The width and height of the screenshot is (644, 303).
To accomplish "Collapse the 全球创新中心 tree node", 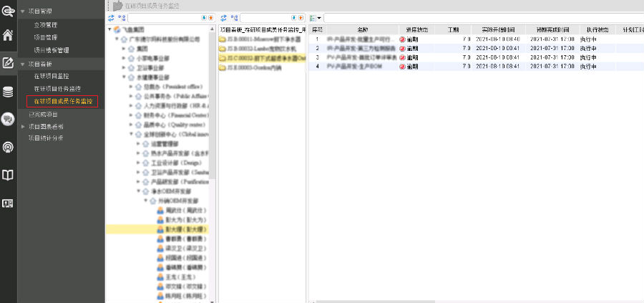I will 130,133.
